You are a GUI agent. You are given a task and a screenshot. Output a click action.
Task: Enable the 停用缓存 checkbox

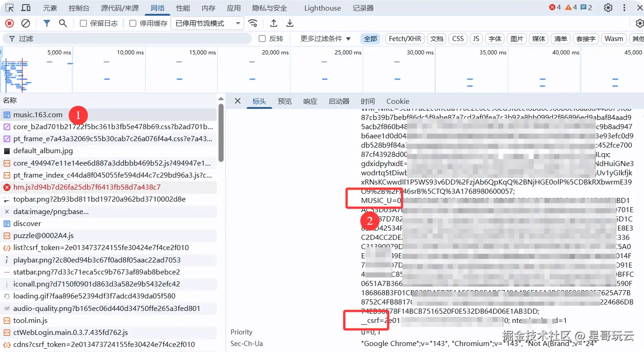[x=133, y=23]
